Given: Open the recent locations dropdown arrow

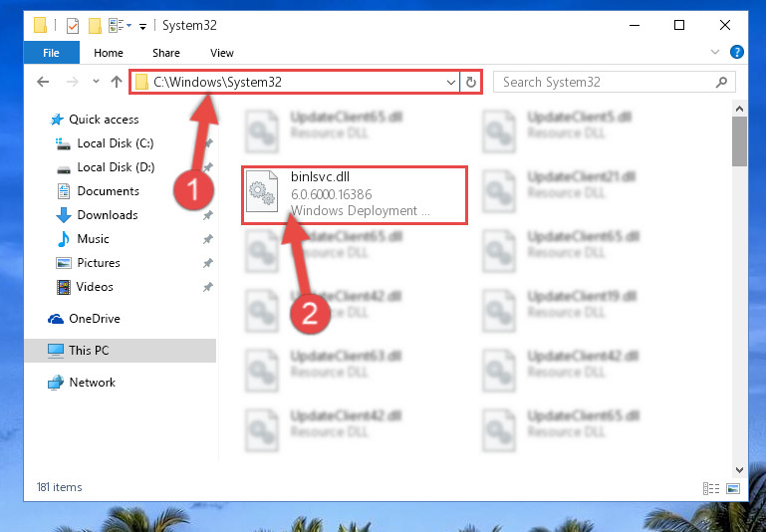Looking at the screenshot, I should pyautogui.click(x=96, y=82).
